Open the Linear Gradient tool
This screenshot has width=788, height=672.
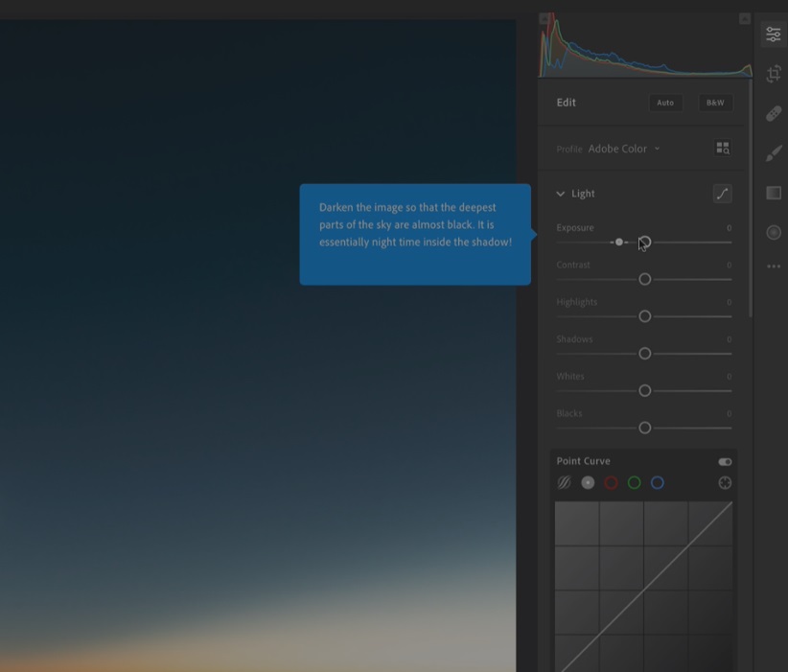pos(774,193)
